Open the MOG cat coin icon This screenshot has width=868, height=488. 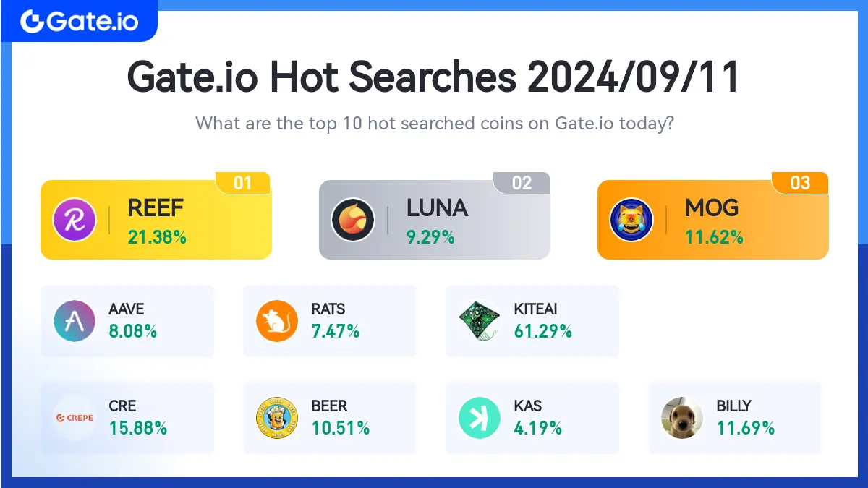tap(631, 220)
